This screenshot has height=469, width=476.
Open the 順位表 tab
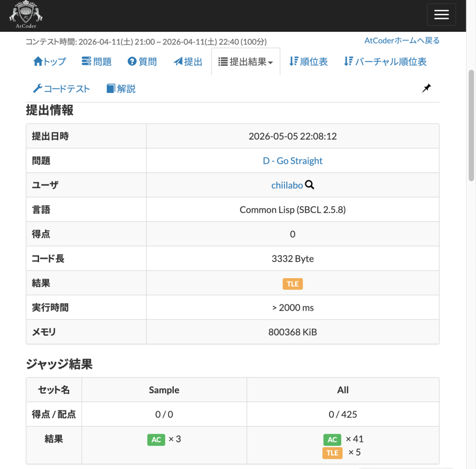309,62
